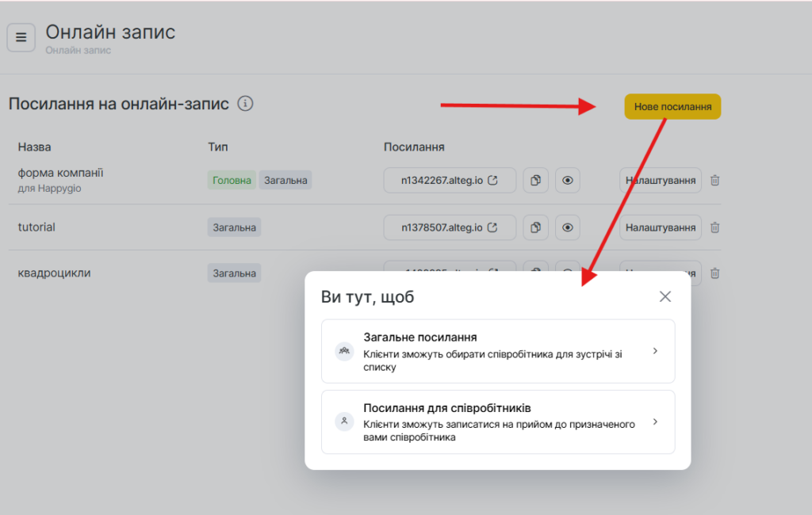This screenshot has width=812, height=515.
Task: Open the hamburger menu
Action: (x=21, y=37)
